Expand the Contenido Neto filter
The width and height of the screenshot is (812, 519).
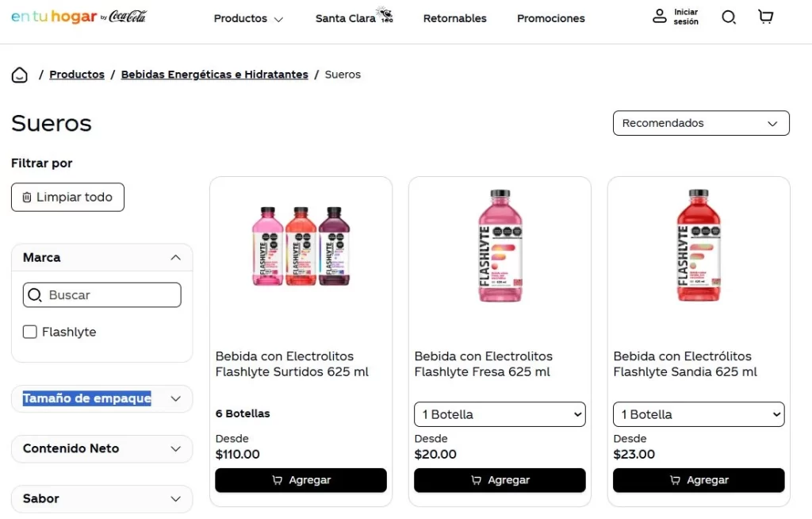176,449
